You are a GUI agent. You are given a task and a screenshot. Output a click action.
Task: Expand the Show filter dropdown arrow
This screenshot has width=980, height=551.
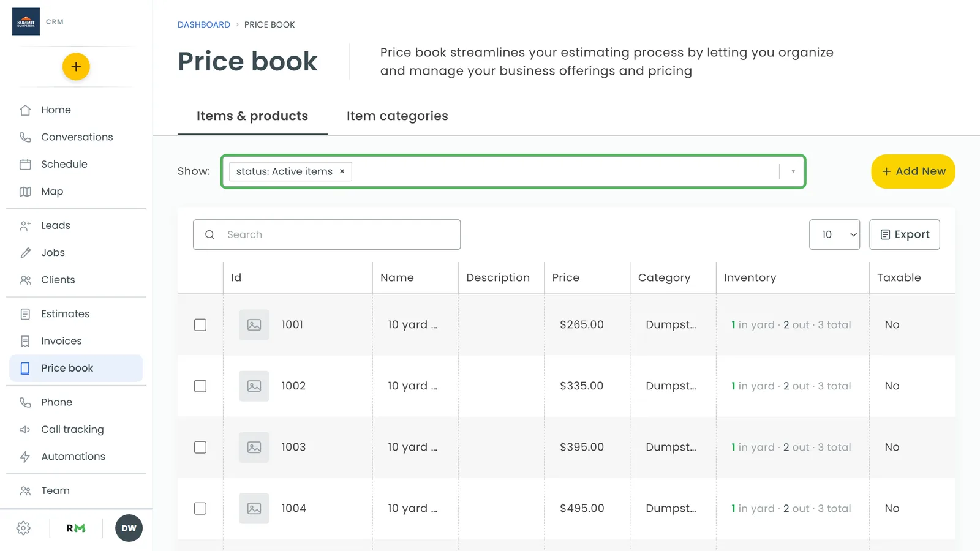[793, 171]
